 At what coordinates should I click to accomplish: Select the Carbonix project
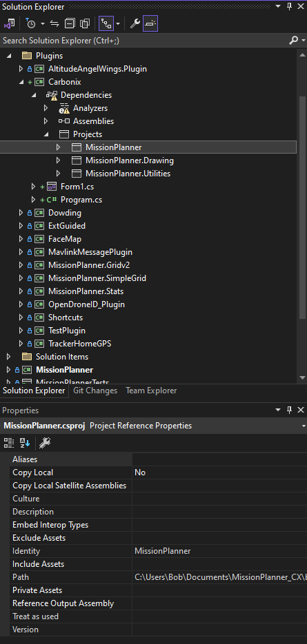pyautogui.click(x=65, y=82)
